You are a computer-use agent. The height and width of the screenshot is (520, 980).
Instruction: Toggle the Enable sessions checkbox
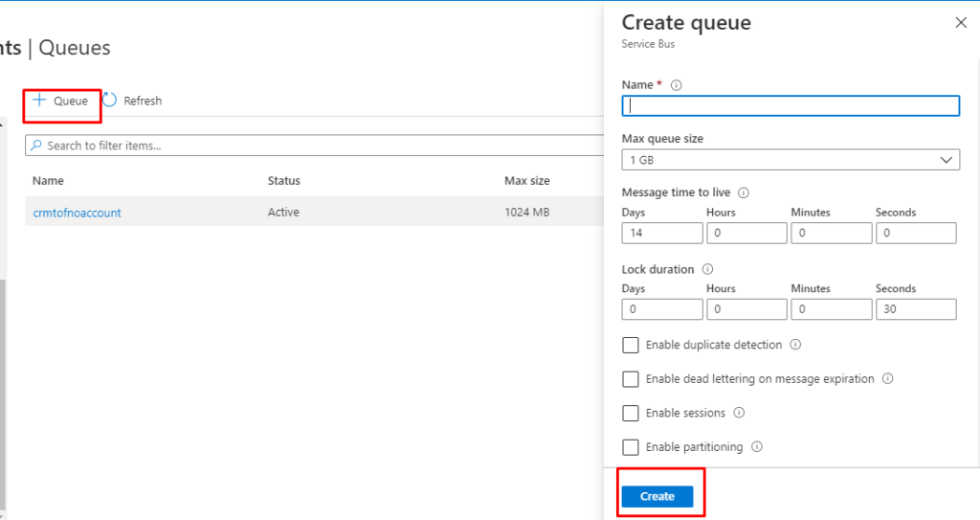(631, 413)
